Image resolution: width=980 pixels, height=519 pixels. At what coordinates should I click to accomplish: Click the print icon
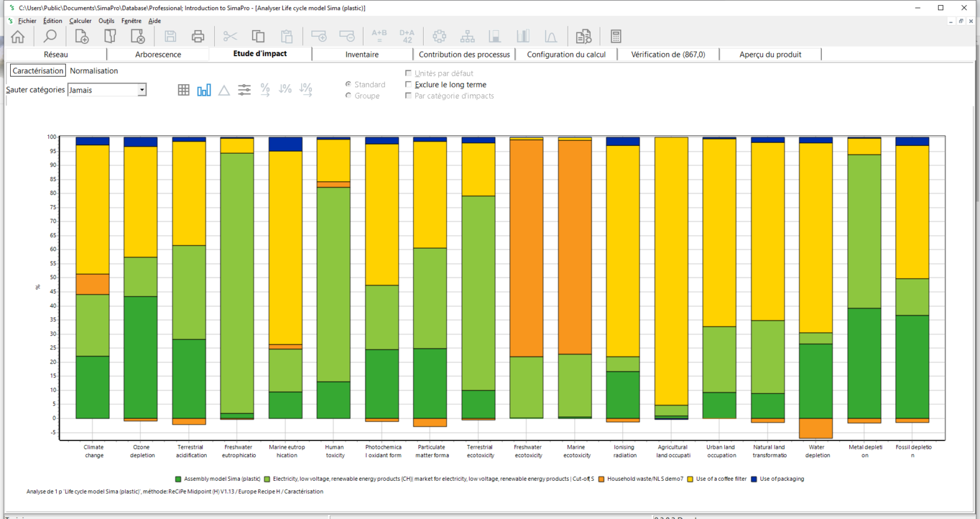point(198,36)
